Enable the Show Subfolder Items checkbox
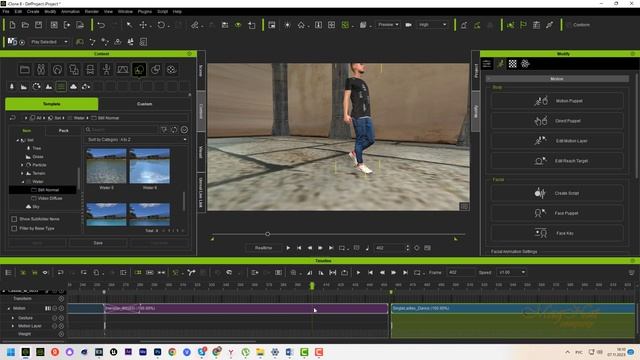The width and height of the screenshot is (640, 360). tap(14, 219)
